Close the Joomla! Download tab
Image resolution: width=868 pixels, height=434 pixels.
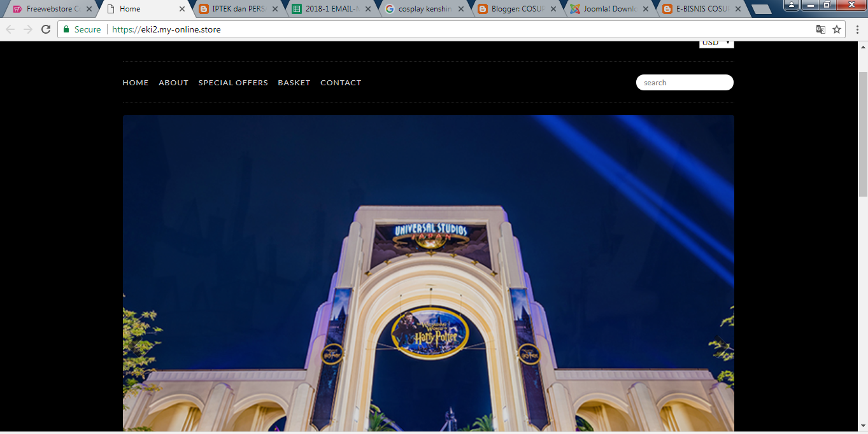647,9
